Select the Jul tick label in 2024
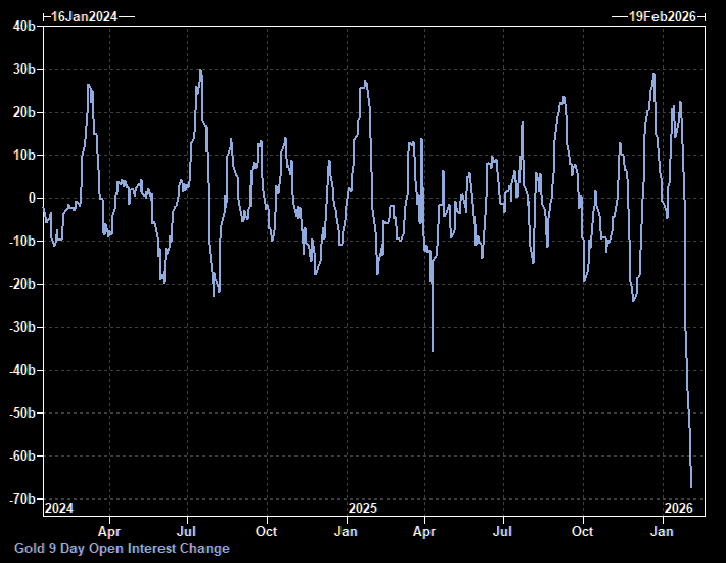Image resolution: width=726 pixels, height=563 pixels. coord(187,531)
